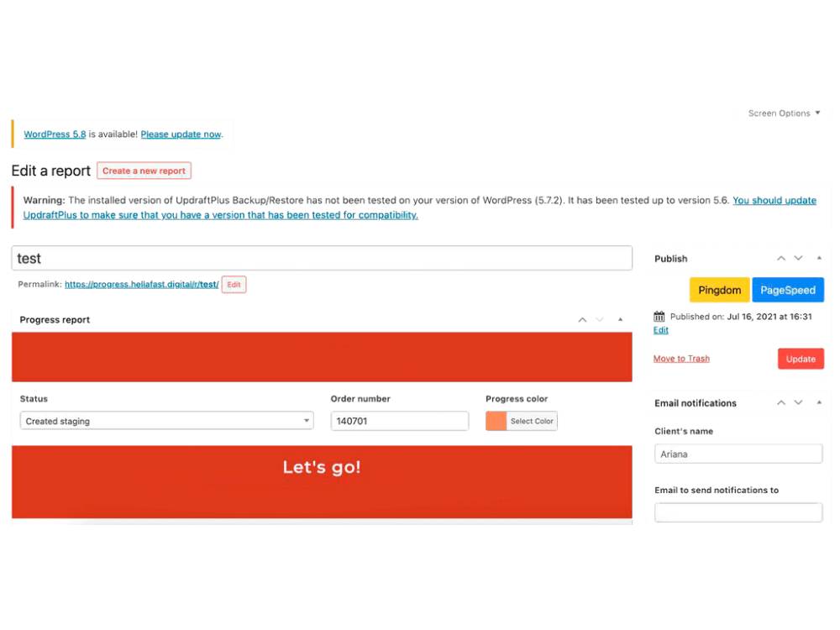Screen dimensions: 840x630
Task: Run the Pingdom test
Action: pos(720,290)
